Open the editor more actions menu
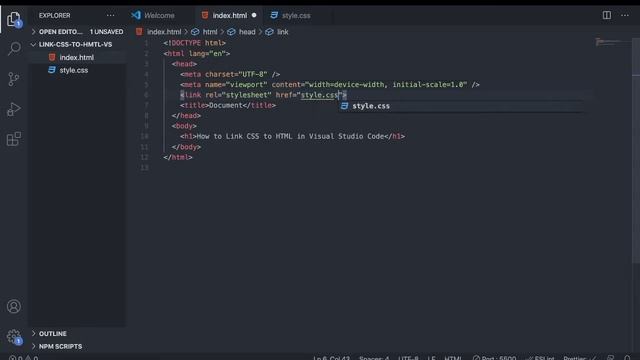 point(625,16)
